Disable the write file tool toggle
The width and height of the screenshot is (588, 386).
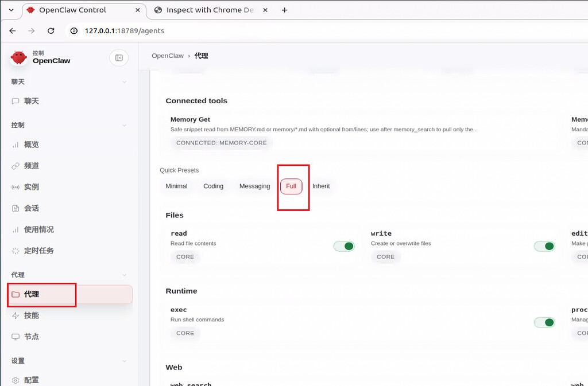(544, 246)
